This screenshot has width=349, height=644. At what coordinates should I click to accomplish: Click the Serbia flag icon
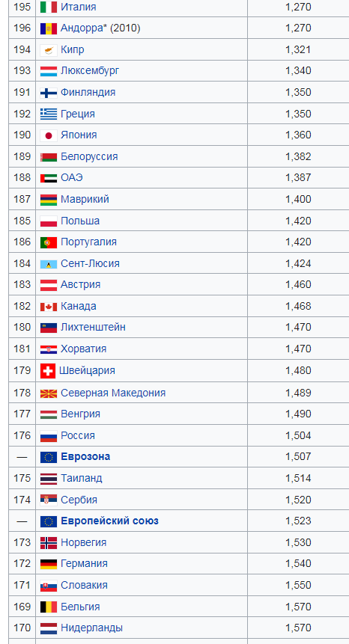[x=49, y=500]
